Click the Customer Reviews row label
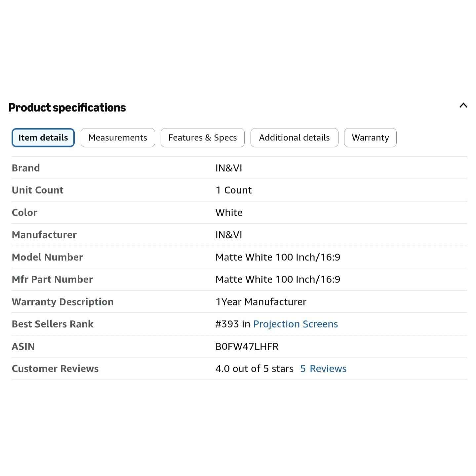This screenshot has height=476, width=476. (55, 369)
